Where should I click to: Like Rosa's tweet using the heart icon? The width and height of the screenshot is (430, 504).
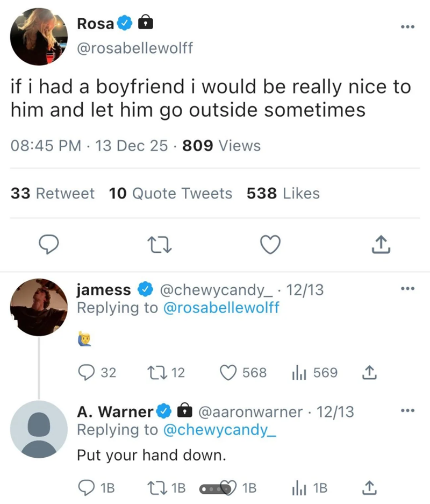coord(270,245)
